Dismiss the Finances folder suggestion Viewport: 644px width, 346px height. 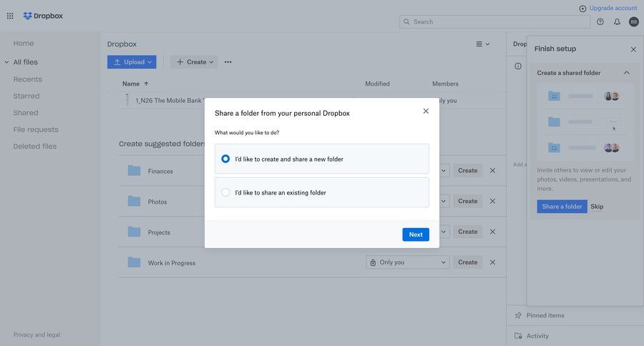click(492, 170)
